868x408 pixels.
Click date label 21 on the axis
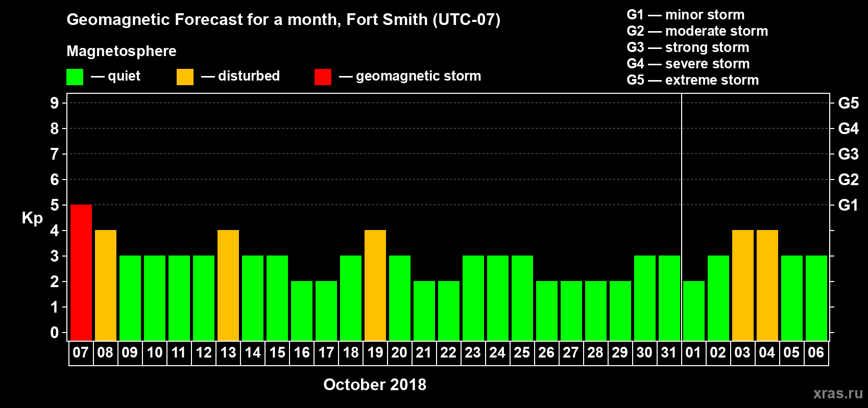point(424,352)
